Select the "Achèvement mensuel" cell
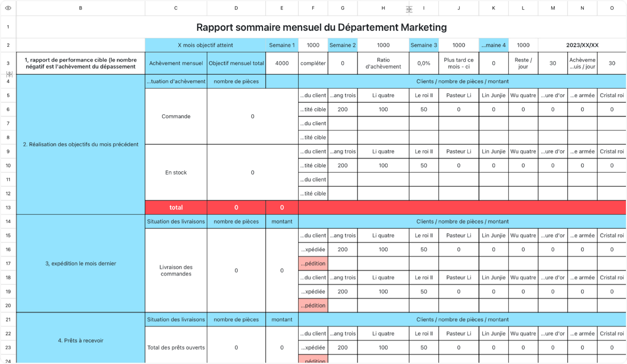 coord(176,63)
